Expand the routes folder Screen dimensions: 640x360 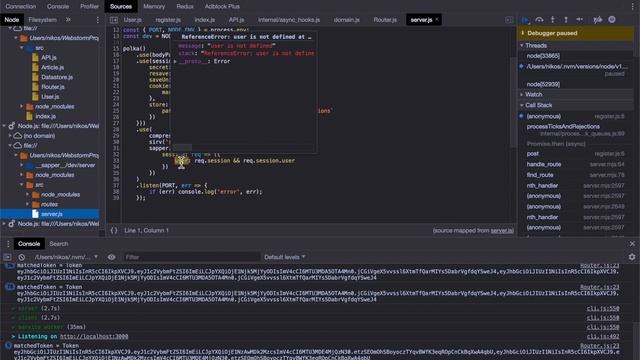[27, 204]
